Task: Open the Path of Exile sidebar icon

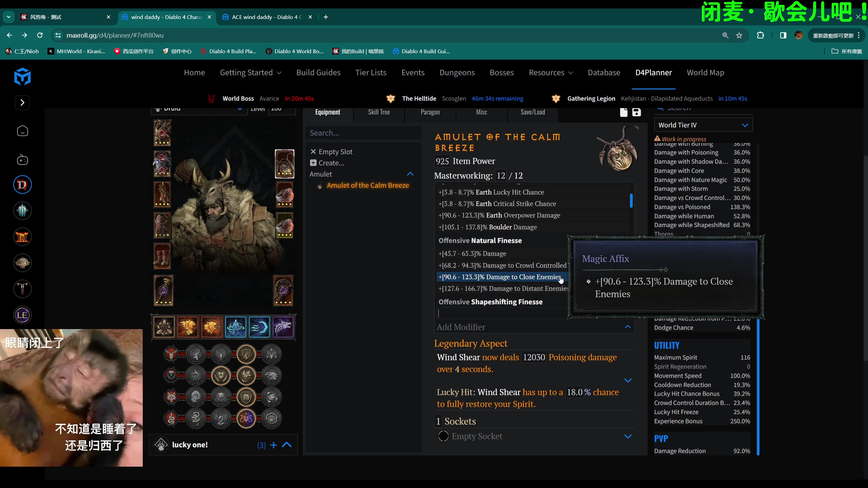Action: [x=22, y=263]
